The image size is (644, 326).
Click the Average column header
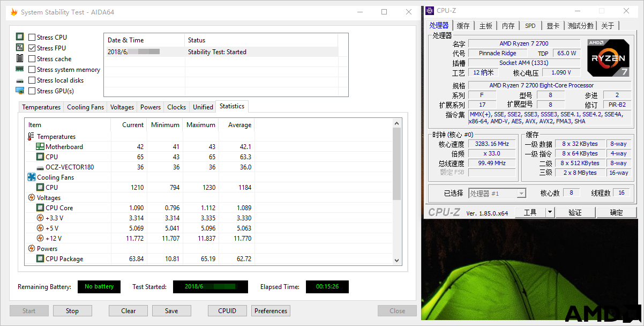point(237,125)
